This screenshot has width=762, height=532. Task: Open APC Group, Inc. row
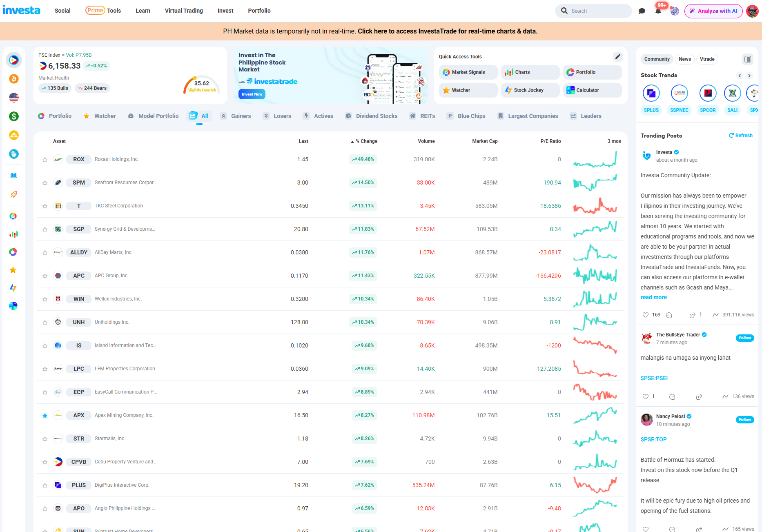[x=330, y=276]
